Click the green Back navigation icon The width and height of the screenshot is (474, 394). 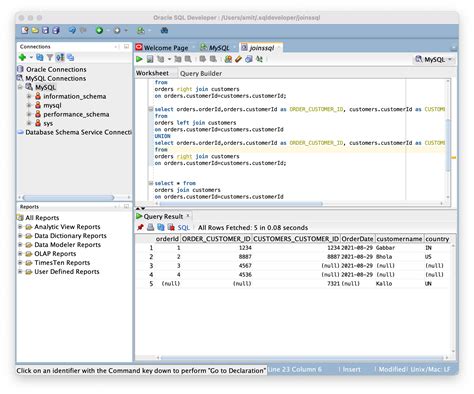[x=99, y=30]
